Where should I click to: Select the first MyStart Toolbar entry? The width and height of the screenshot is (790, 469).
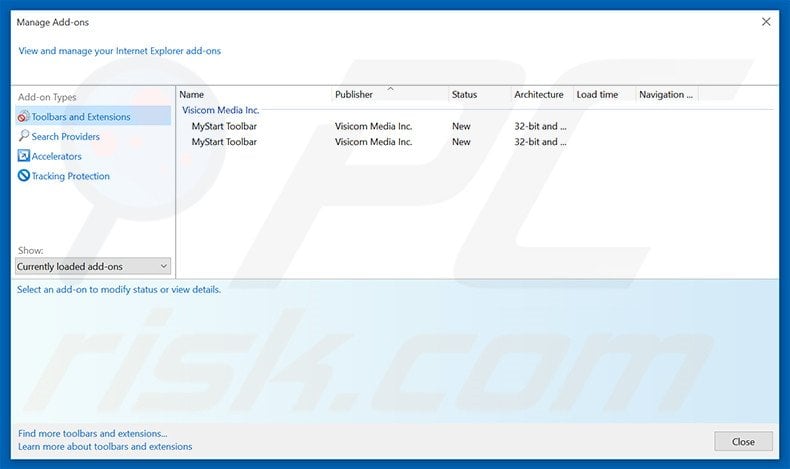tap(224, 126)
